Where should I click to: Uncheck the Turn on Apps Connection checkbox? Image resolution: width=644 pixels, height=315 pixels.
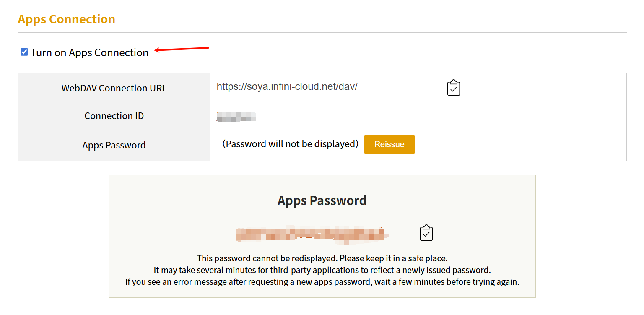click(x=24, y=52)
